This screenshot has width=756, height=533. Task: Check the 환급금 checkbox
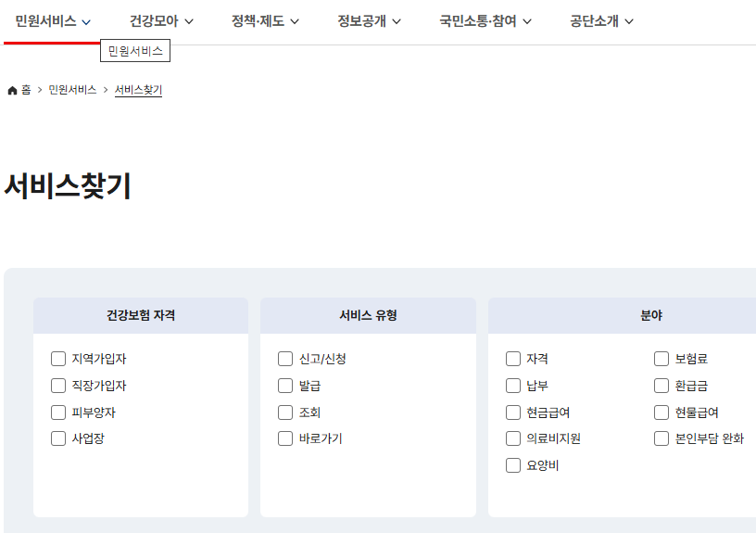661,386
